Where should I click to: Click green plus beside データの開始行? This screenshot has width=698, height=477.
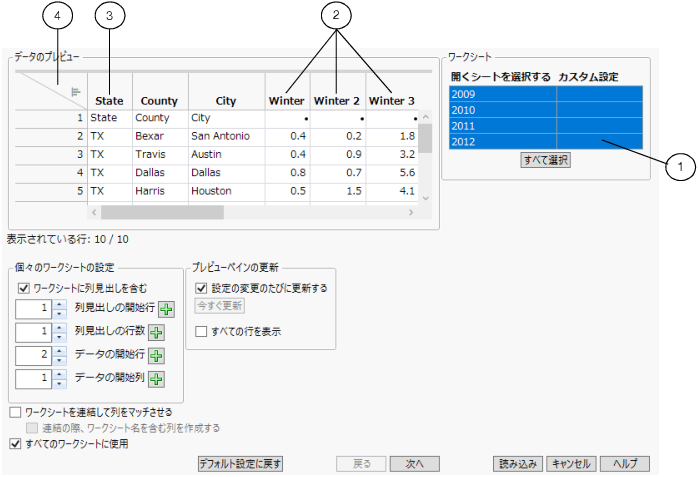click(156, 355)
